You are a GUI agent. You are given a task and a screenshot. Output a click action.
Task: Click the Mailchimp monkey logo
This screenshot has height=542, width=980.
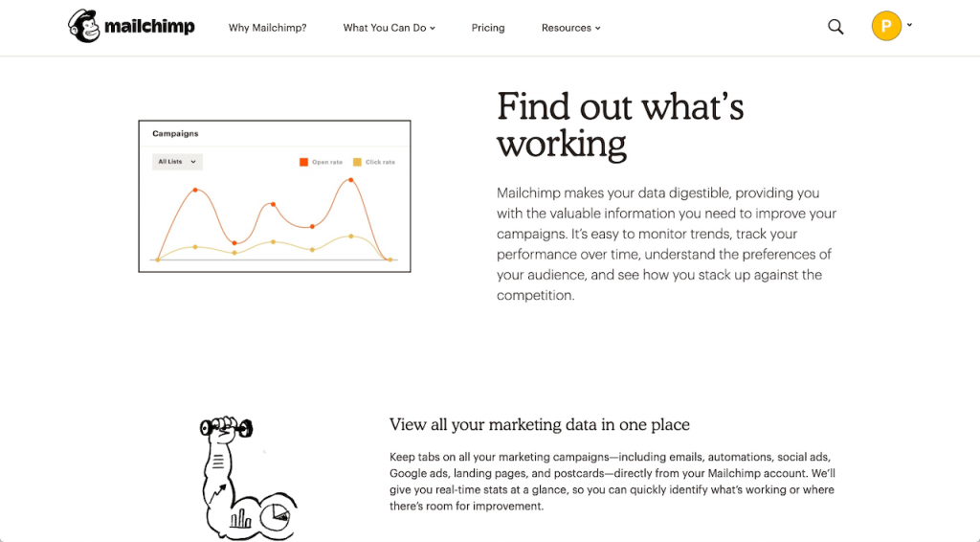84,26
